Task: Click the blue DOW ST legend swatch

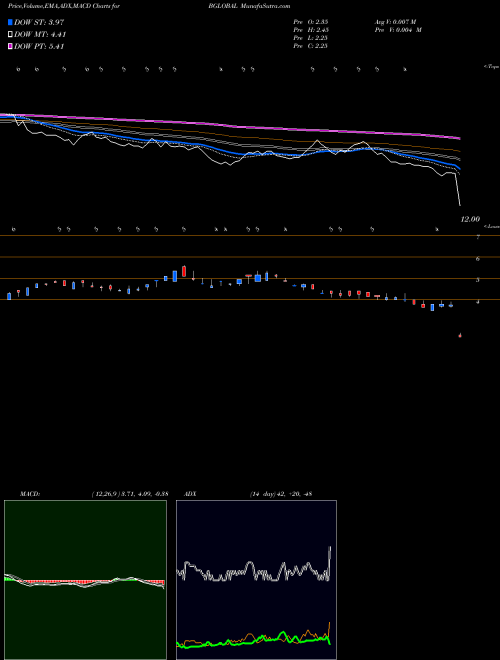Action: (x=11, y=22)
